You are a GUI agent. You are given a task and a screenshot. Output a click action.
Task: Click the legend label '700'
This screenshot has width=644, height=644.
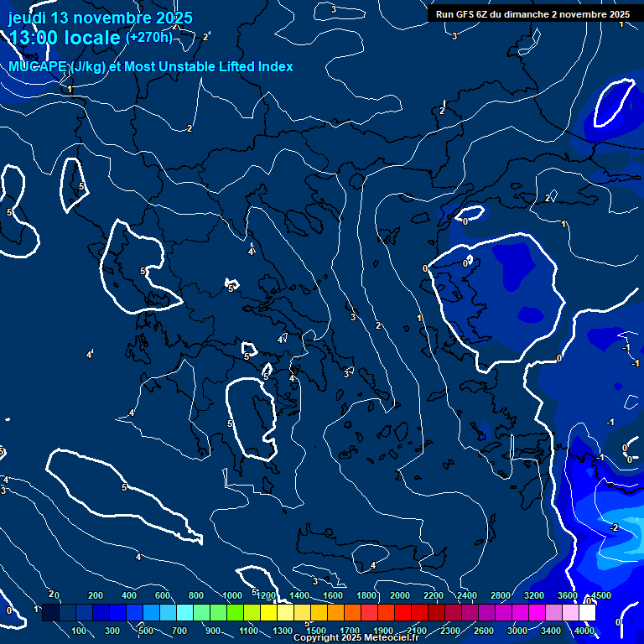pos(179,631)
